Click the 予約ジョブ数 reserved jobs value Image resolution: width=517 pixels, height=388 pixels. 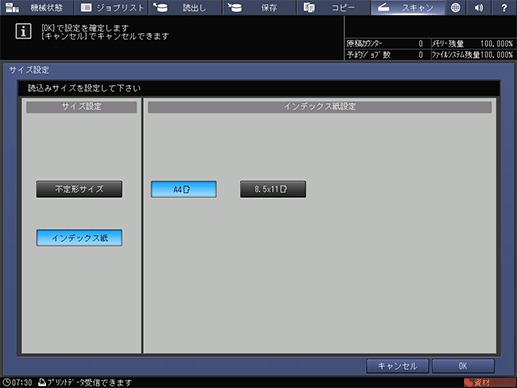[x=421, y=55]
